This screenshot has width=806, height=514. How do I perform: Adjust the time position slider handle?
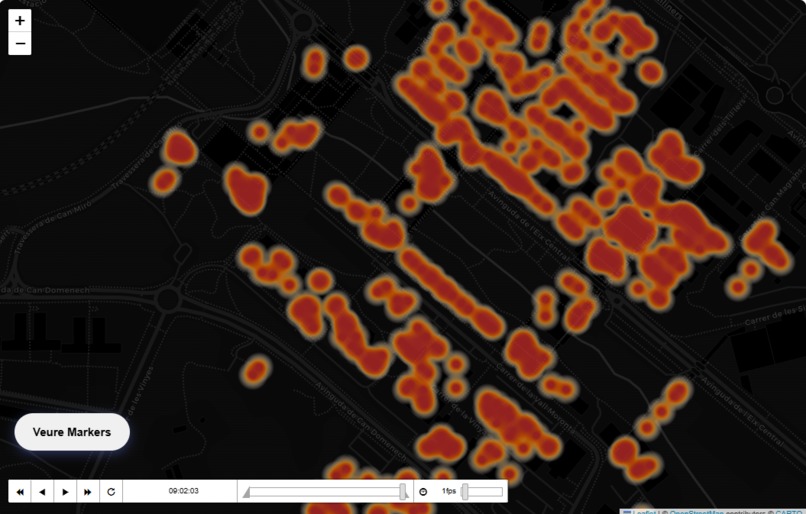tap(403, 491)
